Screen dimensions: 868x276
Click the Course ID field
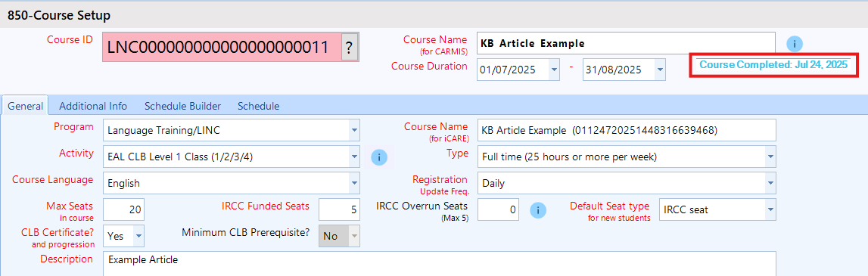click(x=222, y=48)
